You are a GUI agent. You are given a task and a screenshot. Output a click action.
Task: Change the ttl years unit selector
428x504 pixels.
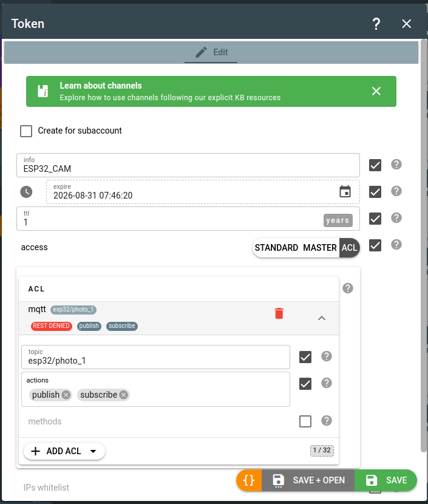[x=338, y=220]
